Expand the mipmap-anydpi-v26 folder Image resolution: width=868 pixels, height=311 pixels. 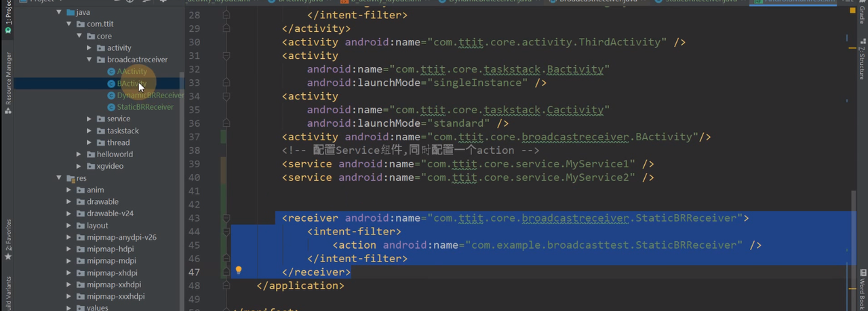coord(70,237)
